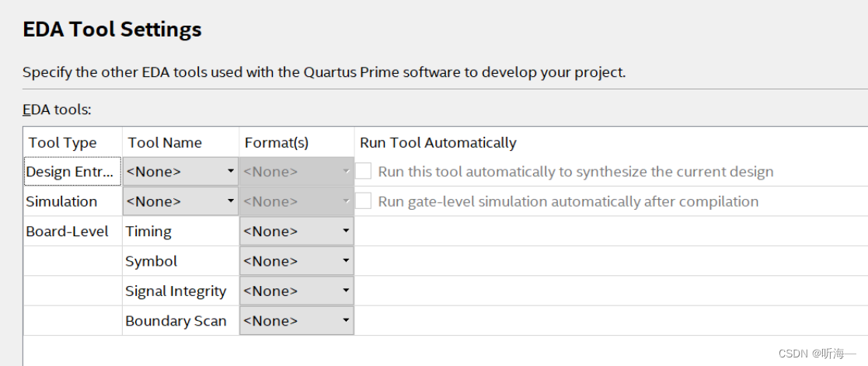868x366 pixels.
Task: Select the Design Entry tool type cell
Action: point(72,172)
